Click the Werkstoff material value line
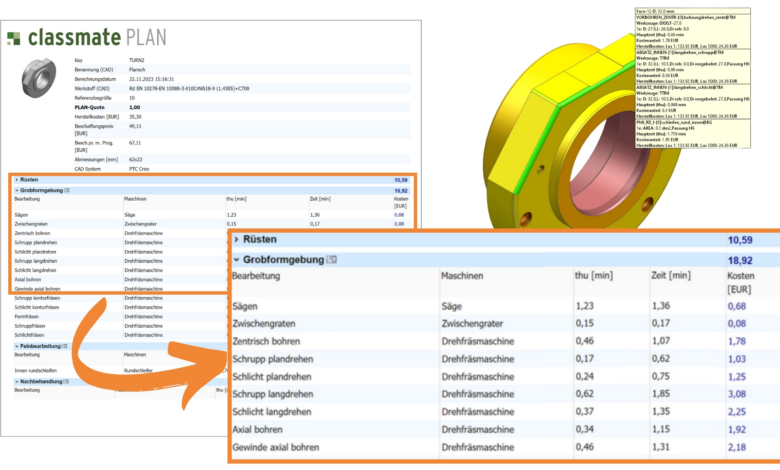This screenshot has height=470, width=780. [x=189, y=89]
